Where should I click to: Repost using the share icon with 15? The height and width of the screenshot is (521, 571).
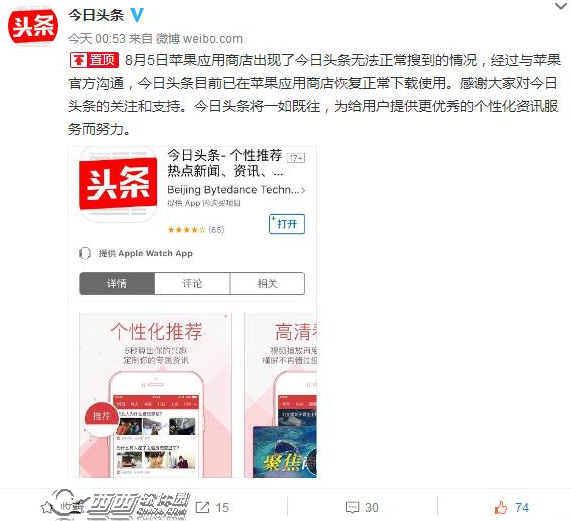coord(212,507)
